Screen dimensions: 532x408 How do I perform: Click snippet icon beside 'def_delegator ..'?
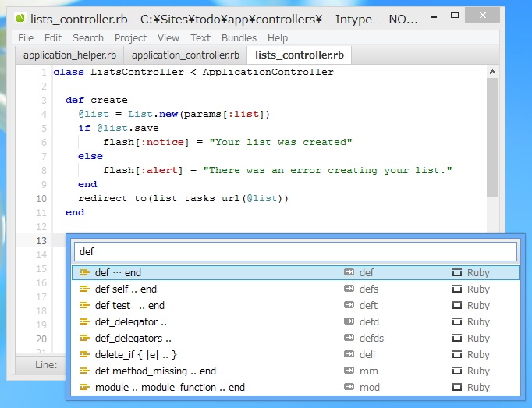pyautogui.click(x=84, y=321)
